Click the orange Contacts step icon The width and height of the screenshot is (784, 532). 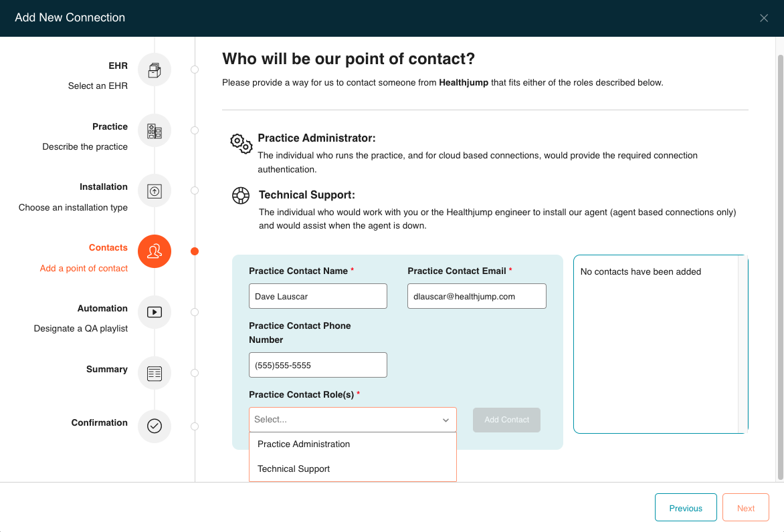click(x=155, y=251)
